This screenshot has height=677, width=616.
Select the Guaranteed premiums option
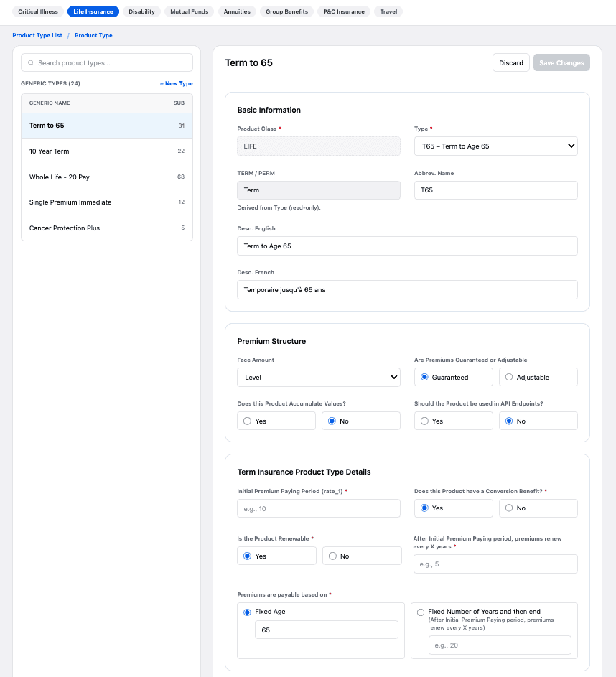425,377
